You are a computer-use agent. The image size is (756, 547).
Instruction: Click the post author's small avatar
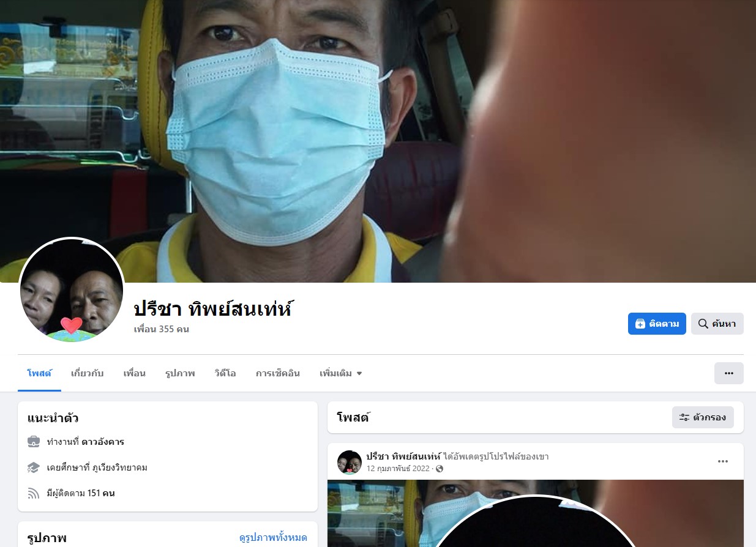point(350,463)
